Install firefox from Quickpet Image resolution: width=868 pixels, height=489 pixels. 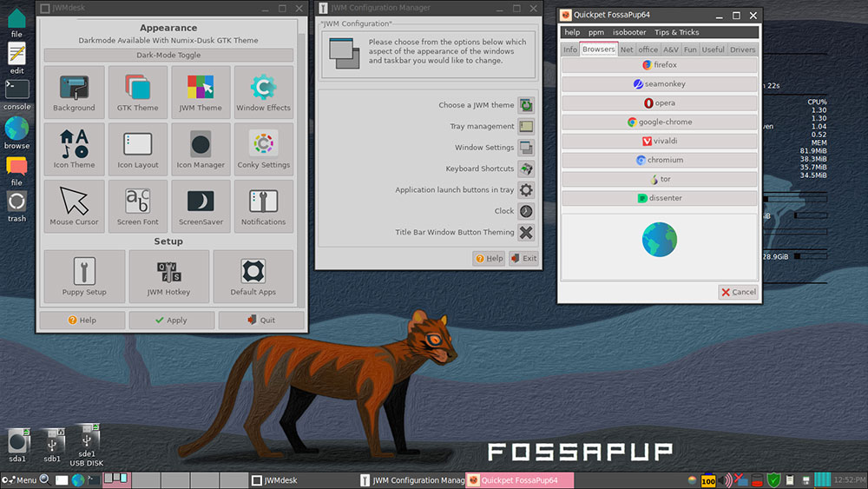(x=660, y=65)
